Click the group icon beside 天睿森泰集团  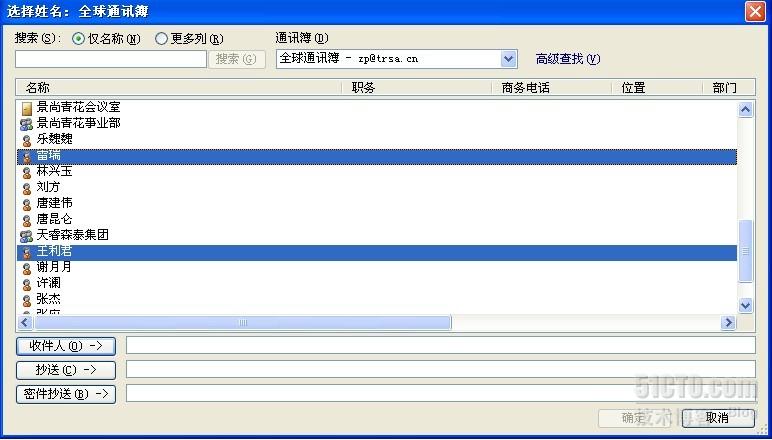pos(27,236)
